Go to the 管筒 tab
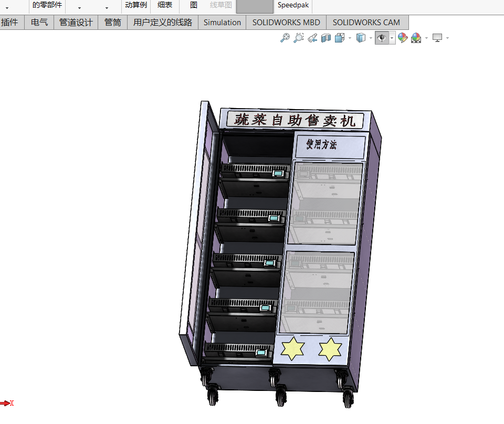The image size is (504, 424). (112, 23)
